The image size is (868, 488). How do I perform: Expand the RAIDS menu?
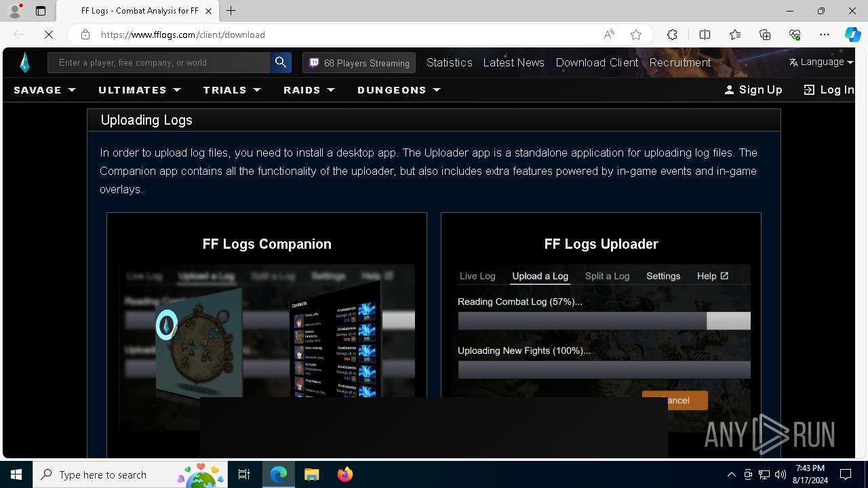(x=309, y=89)
